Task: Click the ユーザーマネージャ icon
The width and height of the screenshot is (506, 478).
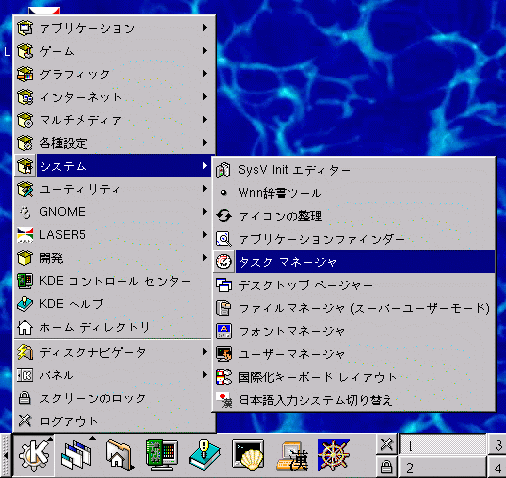Action: (x=224, y=354)
